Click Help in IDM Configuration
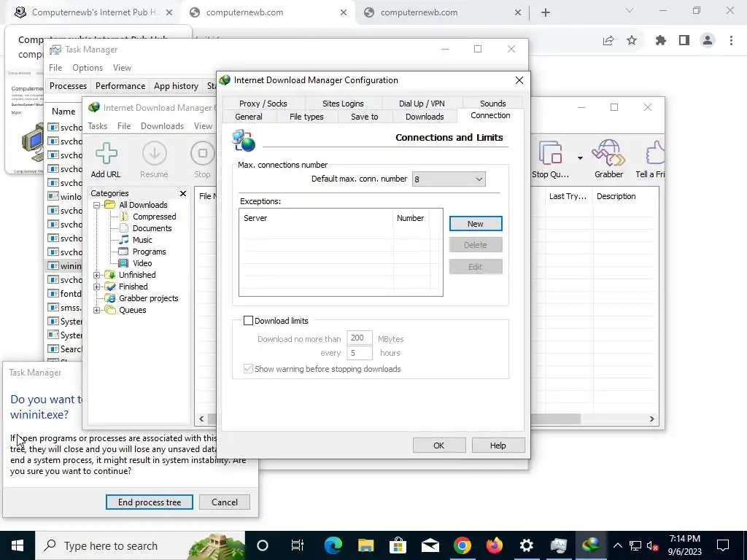The image size is (747, 560). click(498, 446)
